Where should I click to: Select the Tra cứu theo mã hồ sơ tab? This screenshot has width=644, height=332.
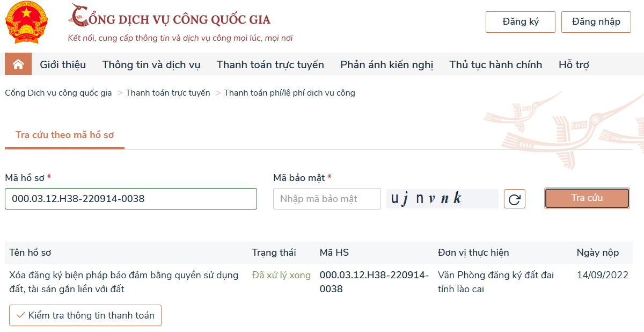(x=64, y=135)
